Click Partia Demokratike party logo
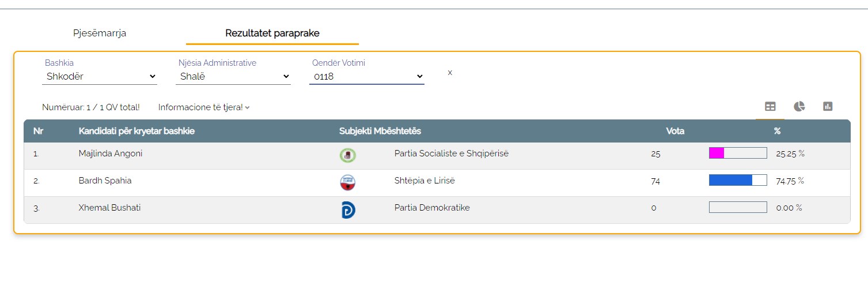Image resolution: width=868 pixels, height=281 pixels. click(348, 209)
